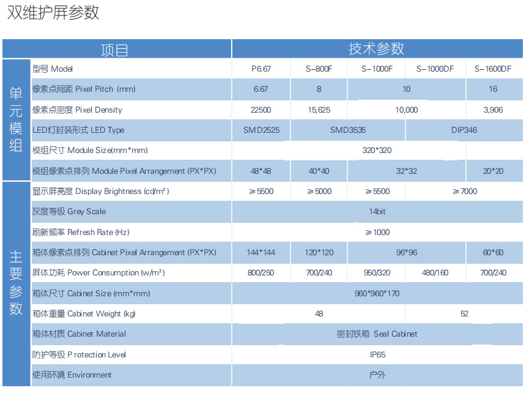Click the 密封铁箱 Seal Cabinet material cell

pyautogui.click(x=377, y=334)
